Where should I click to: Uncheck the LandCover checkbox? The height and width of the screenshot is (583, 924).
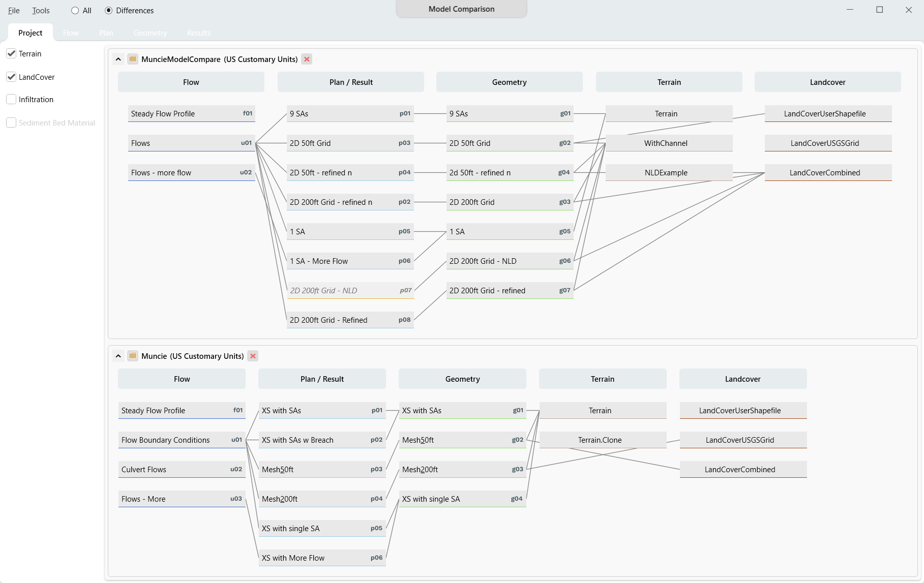tap(11, 77)
